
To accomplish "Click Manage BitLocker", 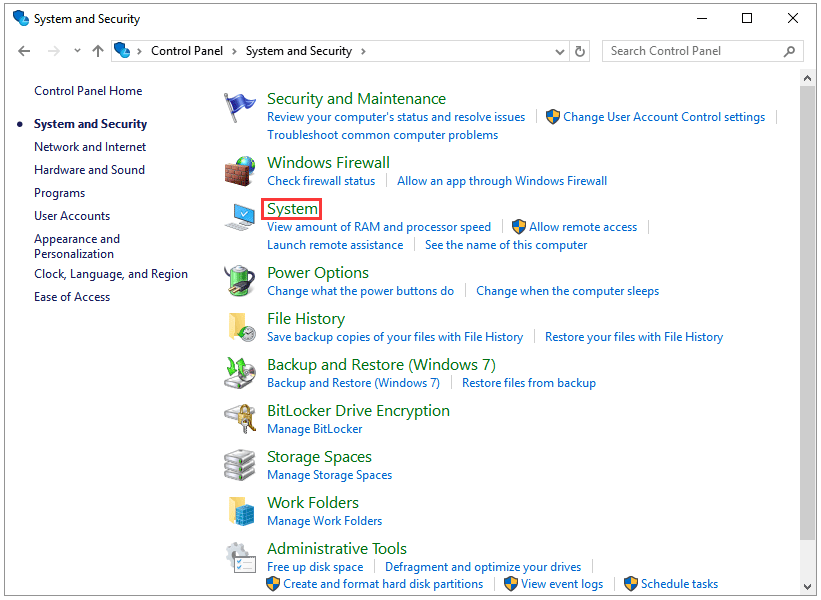I will pos(315,429).
